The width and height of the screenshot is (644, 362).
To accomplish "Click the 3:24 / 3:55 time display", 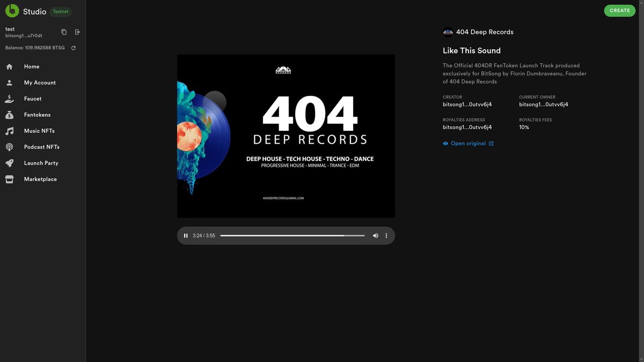I will click(x=204, y=235).
